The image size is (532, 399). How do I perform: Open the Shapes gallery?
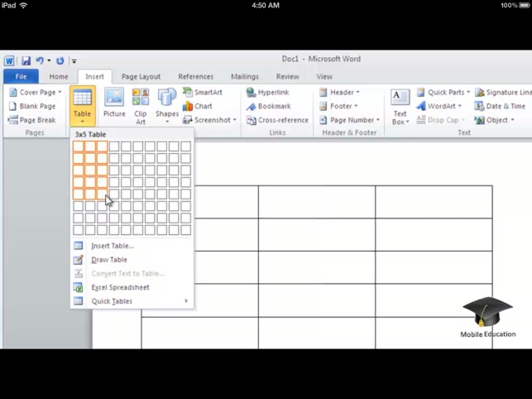pos(167,106)
